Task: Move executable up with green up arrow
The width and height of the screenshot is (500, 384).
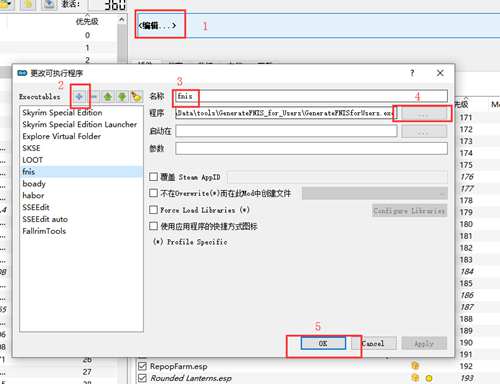Action: click(107, 97)
